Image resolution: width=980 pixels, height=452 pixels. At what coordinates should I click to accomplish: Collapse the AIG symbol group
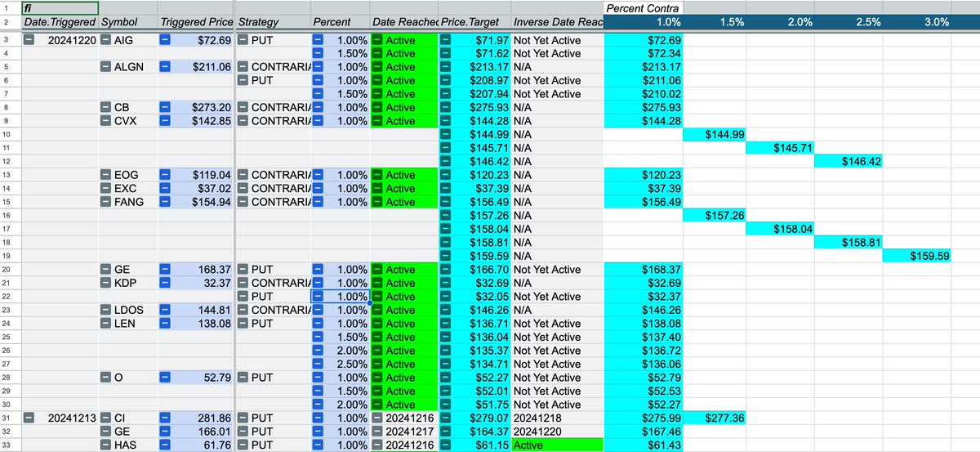pyautogui.click(x=106, y=40)
